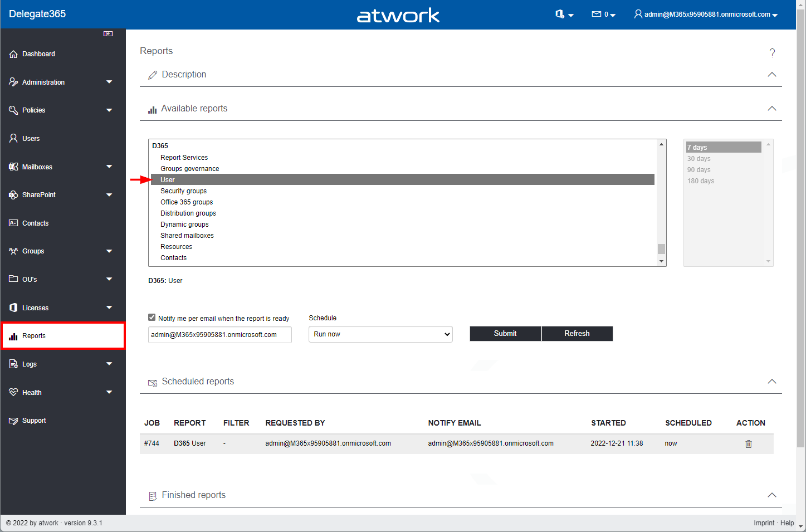The width and height of the screenshot is (806, 532).
Task: Click the Refresh button
Action: click(x=577, y=334)
